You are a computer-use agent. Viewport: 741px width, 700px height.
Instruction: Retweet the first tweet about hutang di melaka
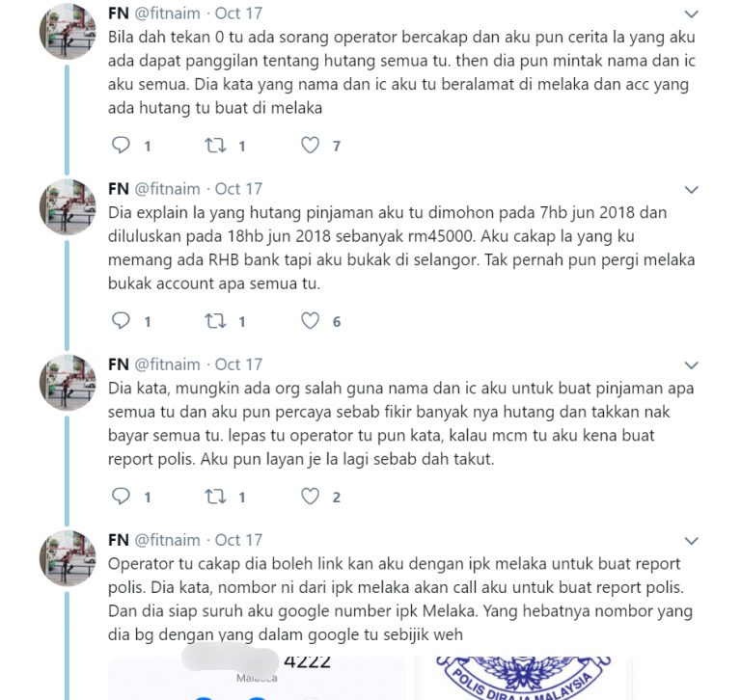click(x=215, y=145)
